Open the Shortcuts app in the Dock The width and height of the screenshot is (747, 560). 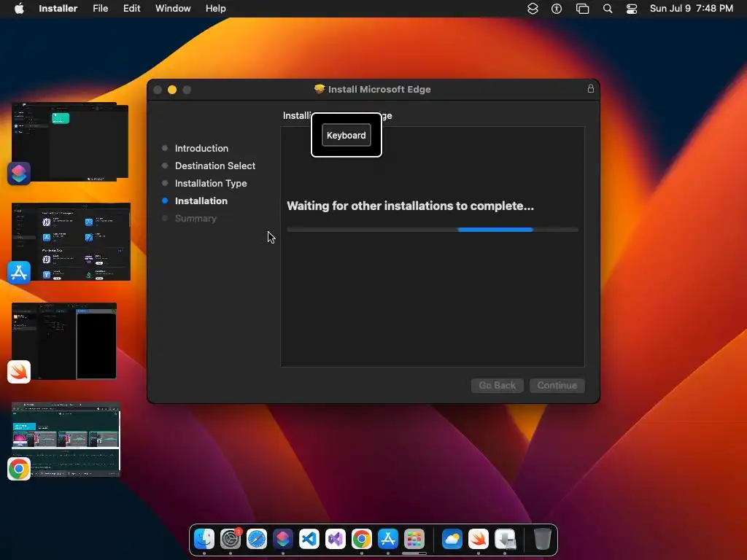(283, 539)
